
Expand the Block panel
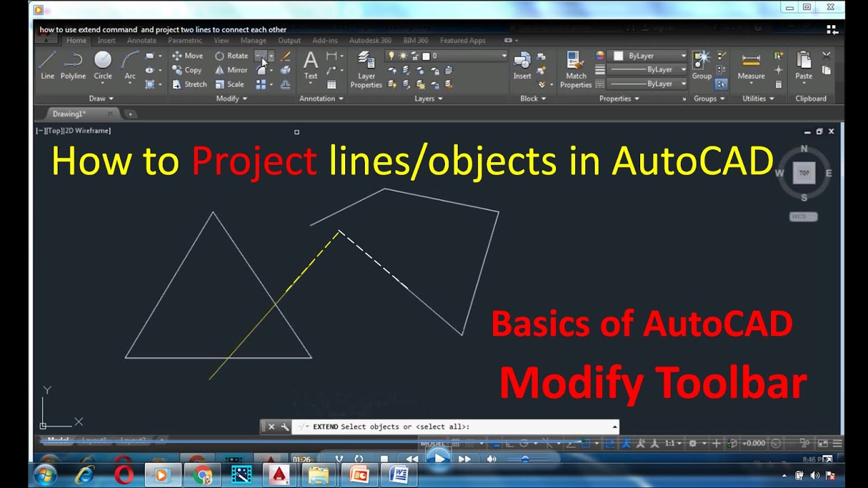[533, 98]
